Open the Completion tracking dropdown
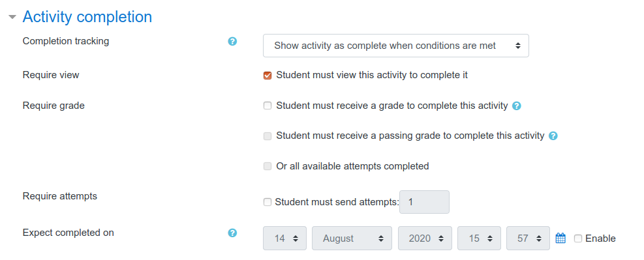The image size is (644, 260). [396, 46]
